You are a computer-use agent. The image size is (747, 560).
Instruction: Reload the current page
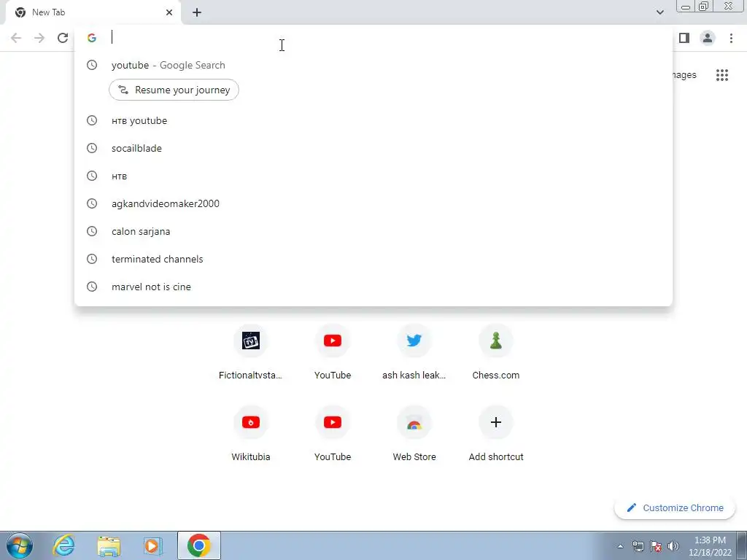(x=63, y=38)
